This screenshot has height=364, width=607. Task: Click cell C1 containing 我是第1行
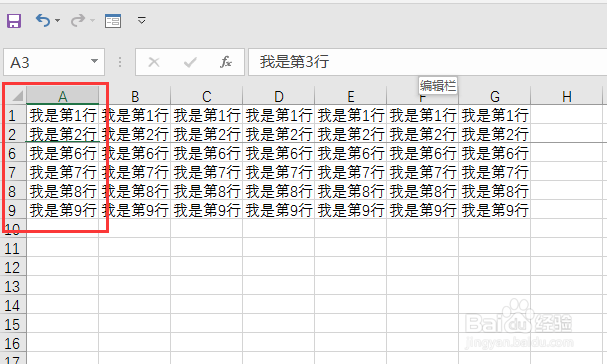click(206, 115)
